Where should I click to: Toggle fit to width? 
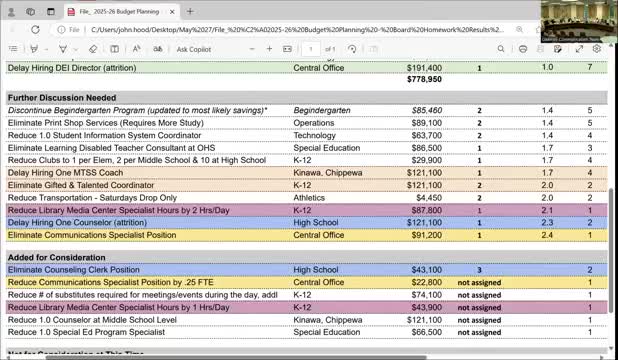[x=287, y=49]
